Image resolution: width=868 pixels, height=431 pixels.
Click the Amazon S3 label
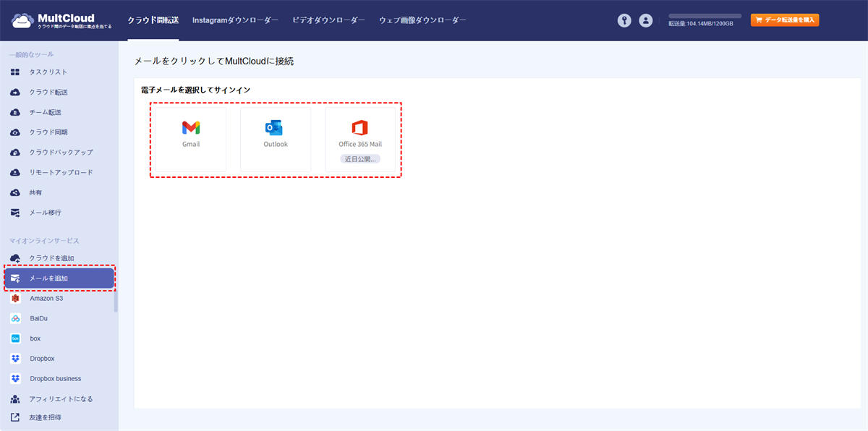(46, 298)
